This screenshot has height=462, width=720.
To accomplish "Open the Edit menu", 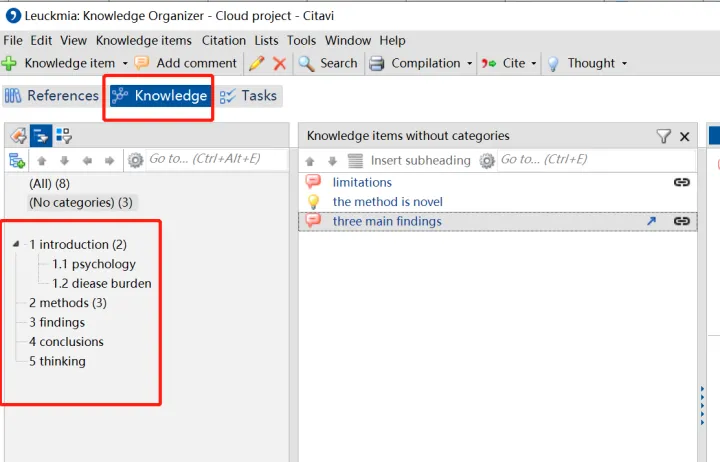I will (41, 40).
